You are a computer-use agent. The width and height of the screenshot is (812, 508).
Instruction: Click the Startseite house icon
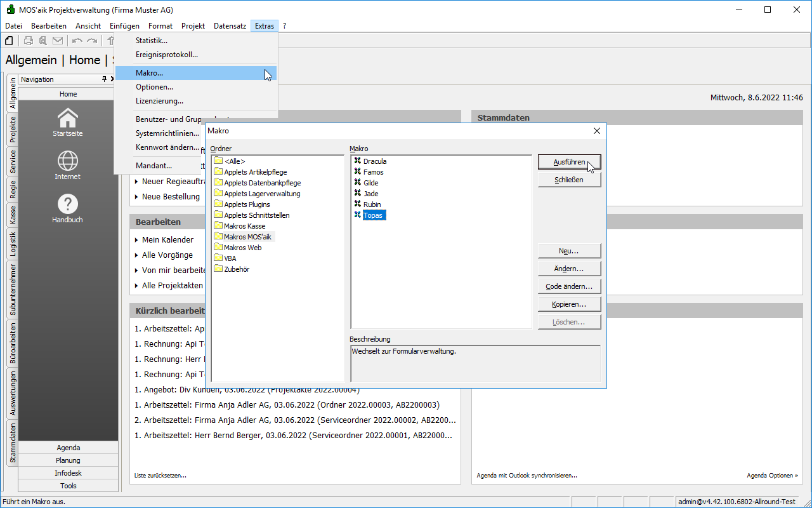tap(68, 118)
